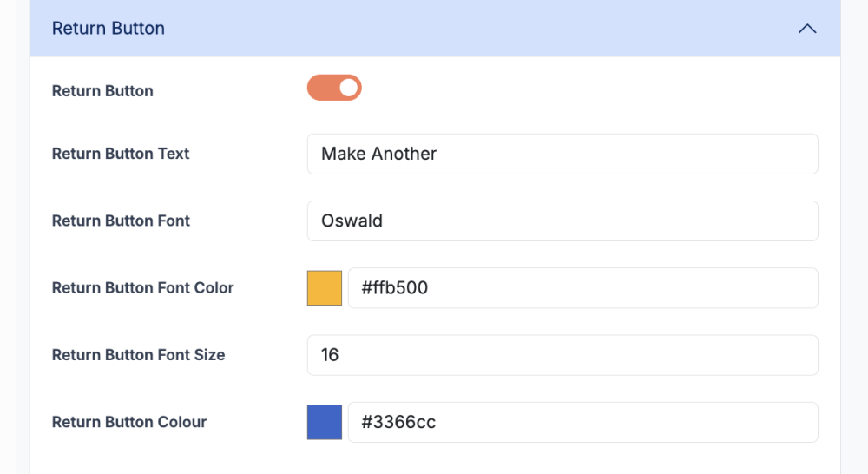Click the #3366cc hex colour field
Screen dimensions: 868x474
(x=582, y=423)
